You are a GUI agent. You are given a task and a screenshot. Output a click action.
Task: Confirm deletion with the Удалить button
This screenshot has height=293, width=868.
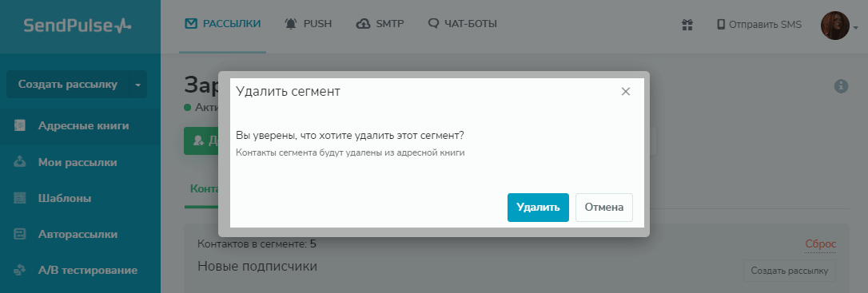(538, 208)
